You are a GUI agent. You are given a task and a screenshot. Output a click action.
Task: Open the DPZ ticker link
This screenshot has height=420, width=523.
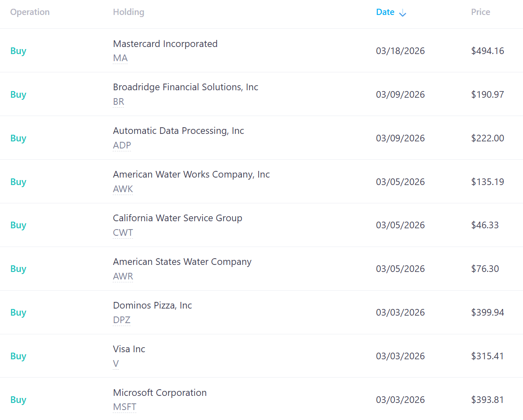pyautogui.click(x=122, y=320)
